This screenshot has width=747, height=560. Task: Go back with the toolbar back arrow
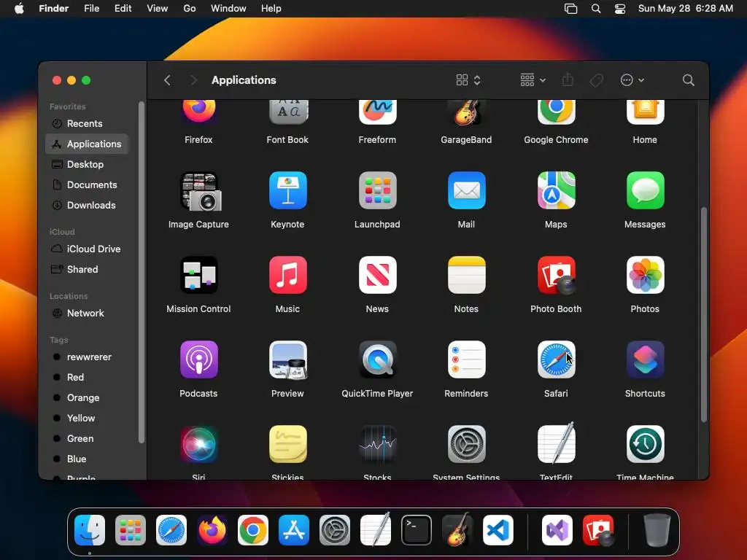pyautogui.click(x=167, y=80)
